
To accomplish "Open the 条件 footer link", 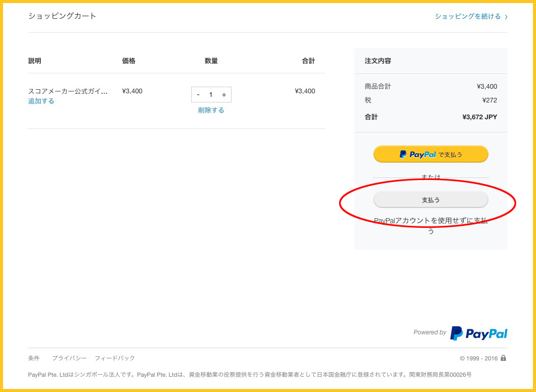I will 34,358.
